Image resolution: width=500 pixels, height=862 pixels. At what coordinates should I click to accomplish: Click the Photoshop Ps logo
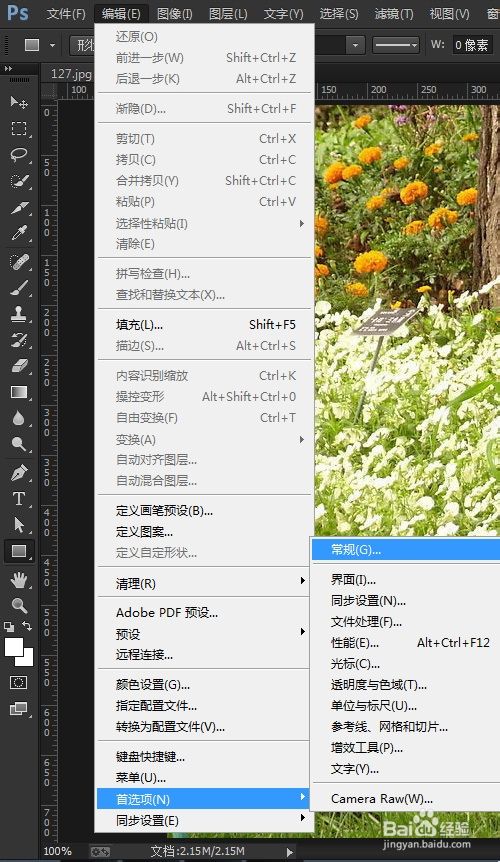point(18,12)
